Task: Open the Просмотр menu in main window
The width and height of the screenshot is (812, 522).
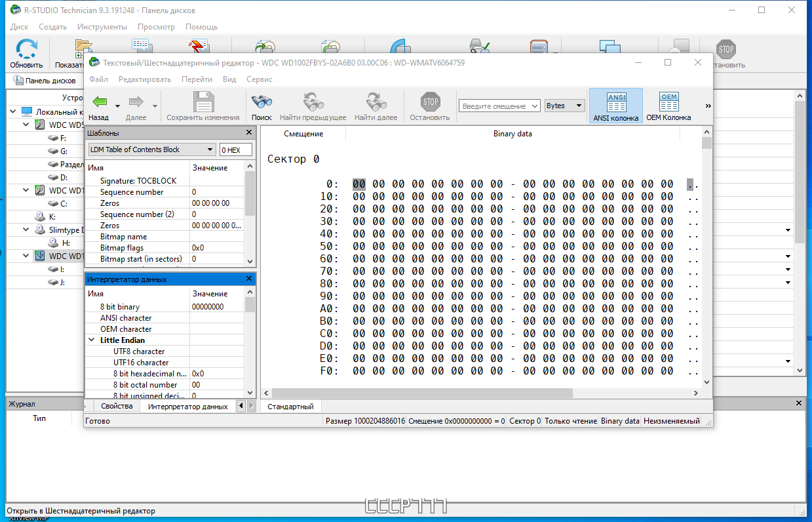Action: (156, 27)
